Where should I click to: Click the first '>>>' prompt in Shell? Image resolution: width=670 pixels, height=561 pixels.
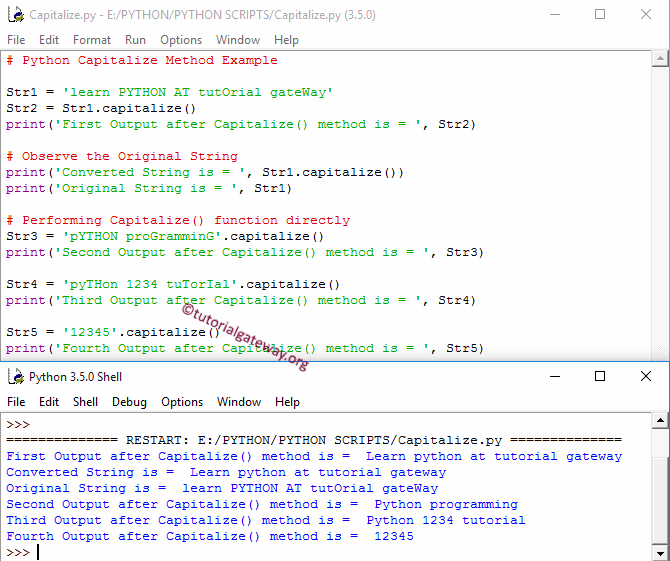[18, 425]
